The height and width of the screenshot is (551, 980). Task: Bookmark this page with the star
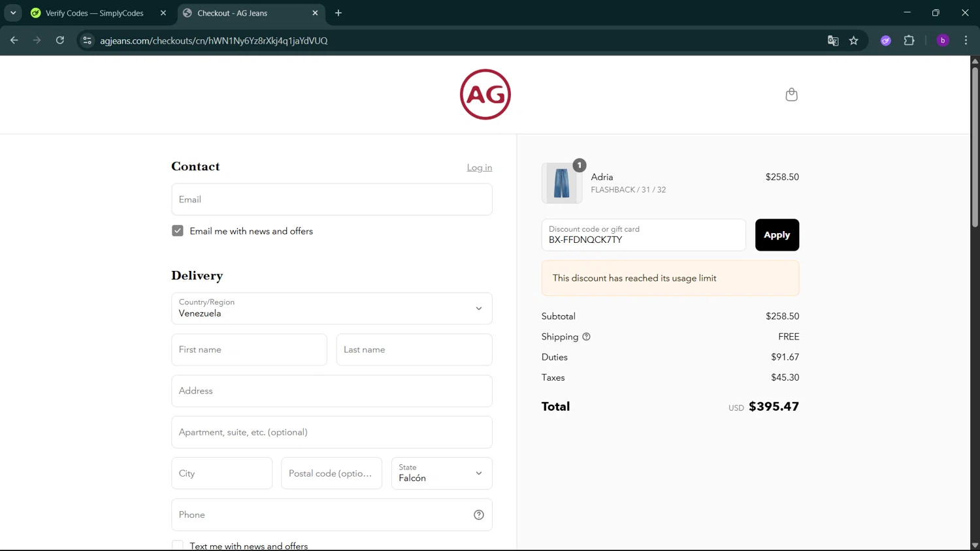(x=853, y=40)
